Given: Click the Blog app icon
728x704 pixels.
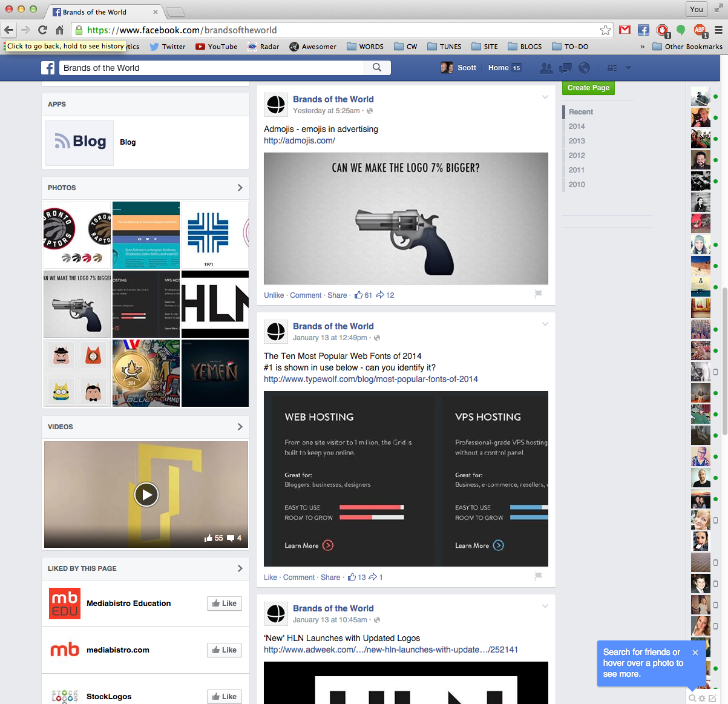Looking at the screenshot, I should click(79, 142).
